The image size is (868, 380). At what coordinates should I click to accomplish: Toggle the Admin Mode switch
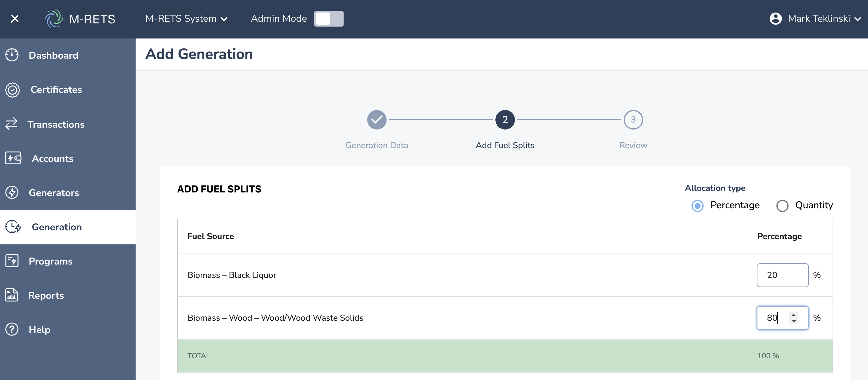(x=329, y=19)
